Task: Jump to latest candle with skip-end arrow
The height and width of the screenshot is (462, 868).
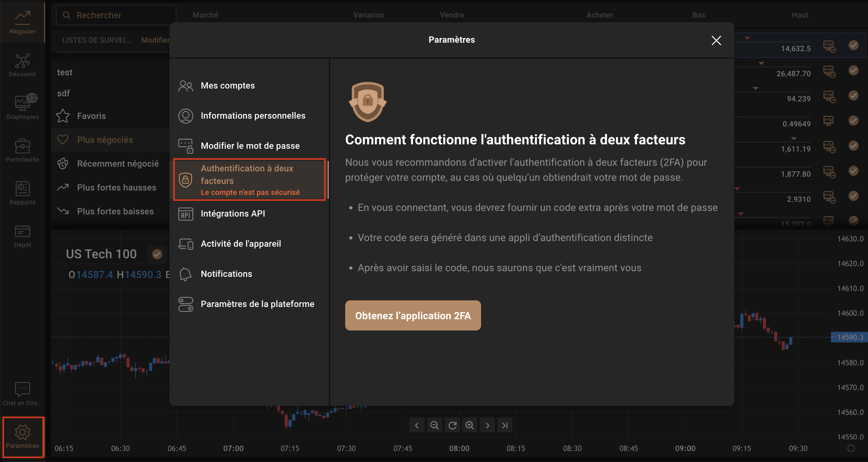Action: 505,425
